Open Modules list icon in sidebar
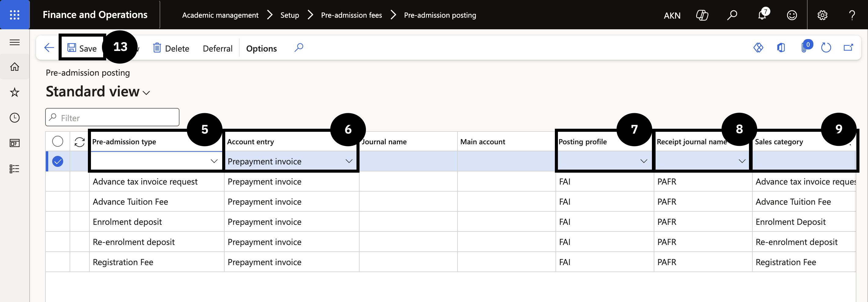Image resolution: width=868 pixels, height=302 pixels. point(14,169)
